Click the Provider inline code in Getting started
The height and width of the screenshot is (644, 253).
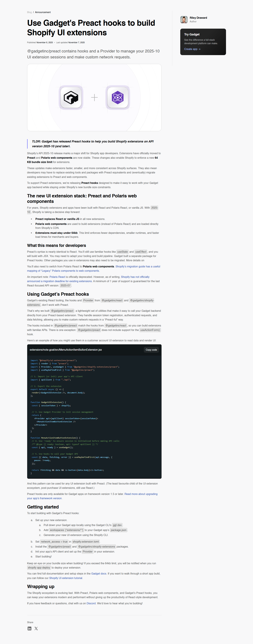[x=88, y=552]
